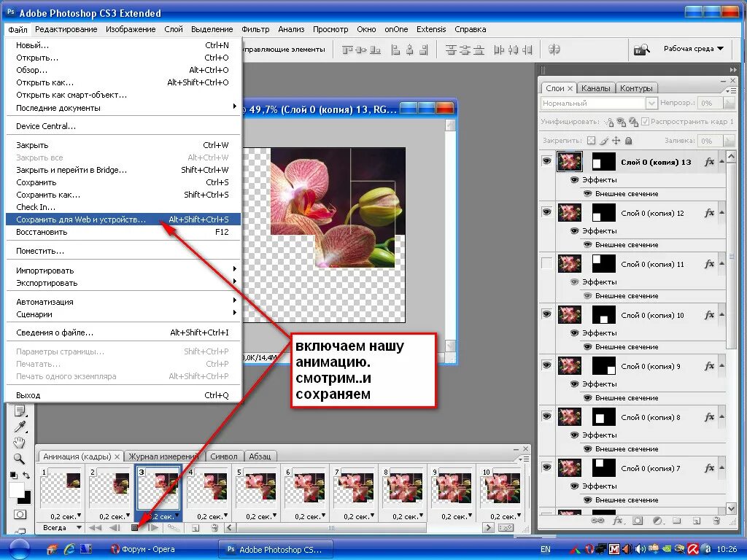Select the Zoom magnifier tool

pyautogui.click(x=19, y=459)
